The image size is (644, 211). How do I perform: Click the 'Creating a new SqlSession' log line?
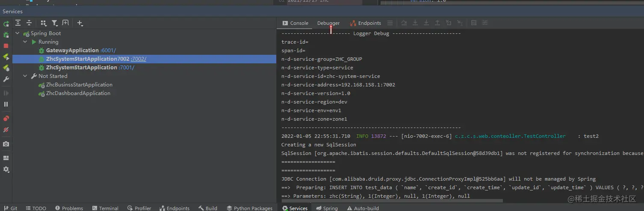(x=319, y=145)
